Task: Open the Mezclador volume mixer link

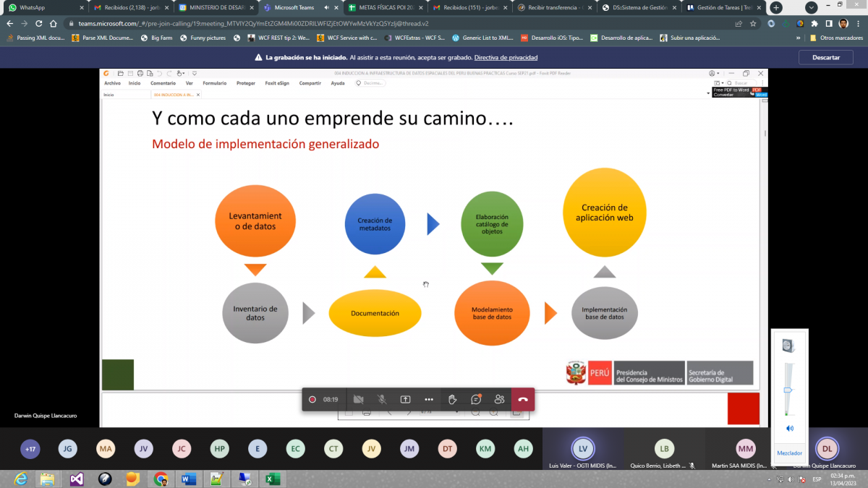Action: [789, 453]
